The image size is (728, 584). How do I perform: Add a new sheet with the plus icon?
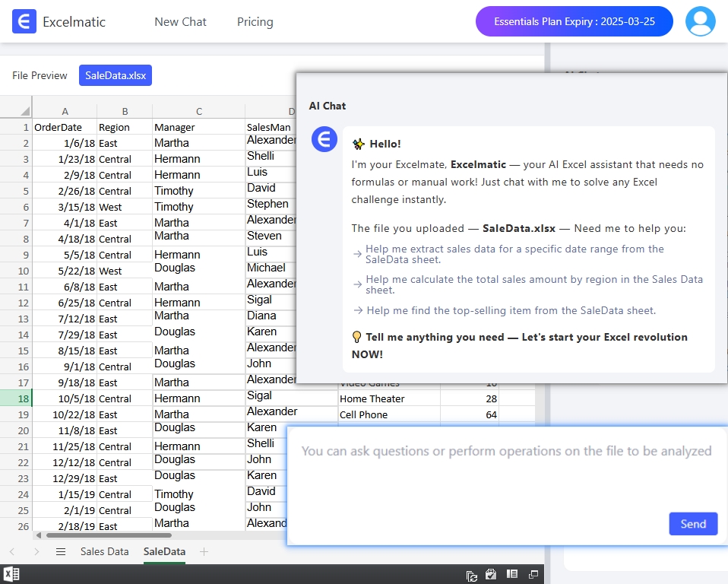[204, 552]
